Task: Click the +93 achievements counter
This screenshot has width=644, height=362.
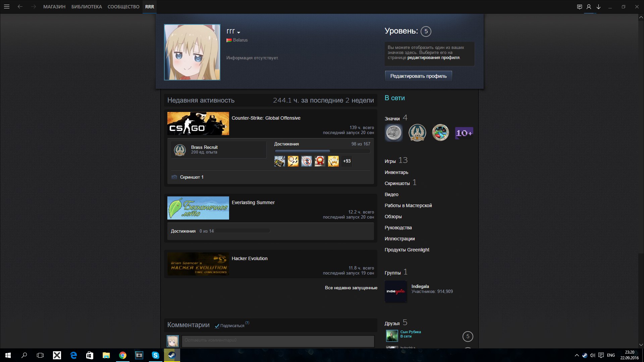Action: pos(347,161)
